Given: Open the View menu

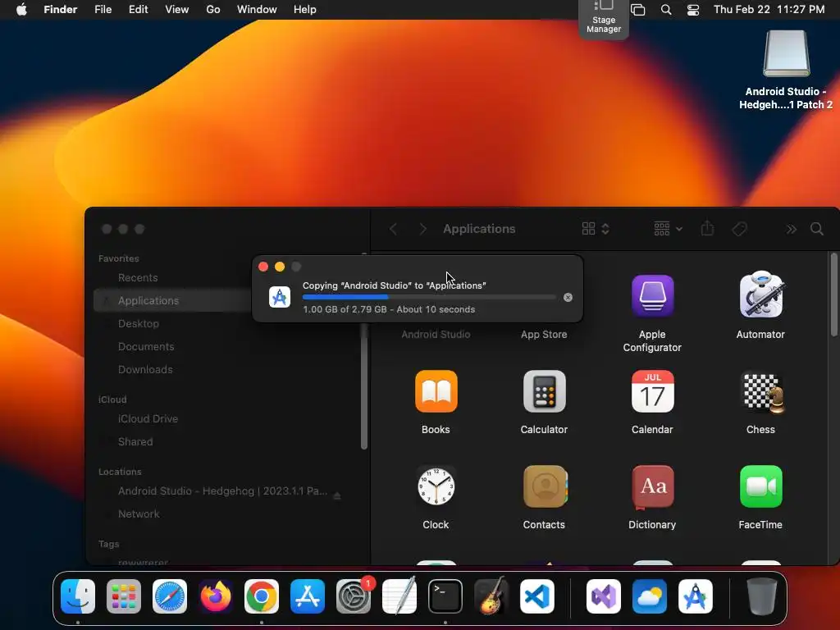Looking at the screenshot, I should pos(177,10).
